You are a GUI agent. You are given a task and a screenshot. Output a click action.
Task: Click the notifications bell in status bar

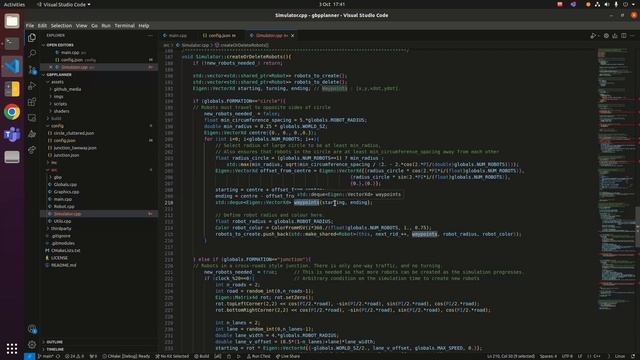(x=634, y=356)
